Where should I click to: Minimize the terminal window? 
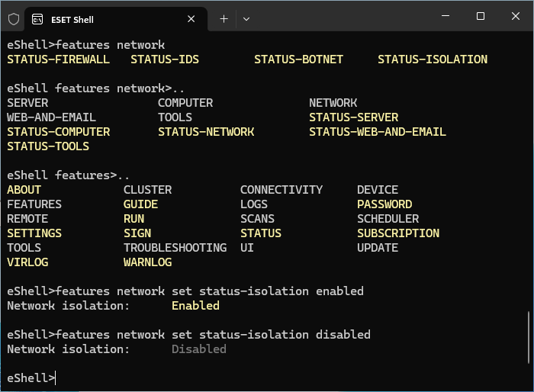(446, 16)
